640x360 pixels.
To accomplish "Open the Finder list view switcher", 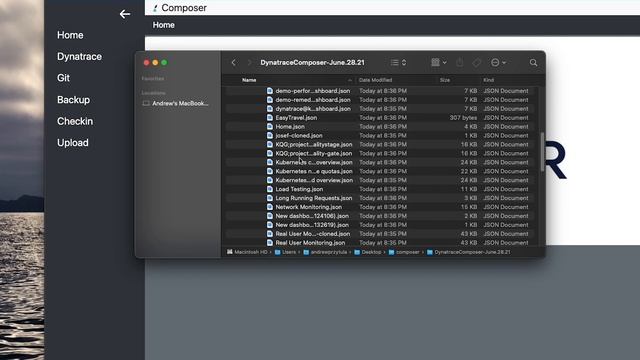I will [398, 62].
